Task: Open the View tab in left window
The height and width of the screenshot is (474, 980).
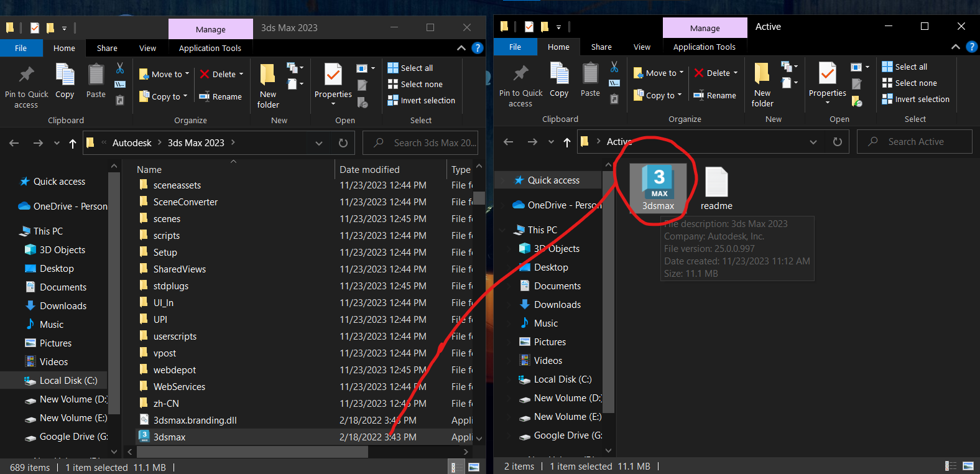Action: 147,48
